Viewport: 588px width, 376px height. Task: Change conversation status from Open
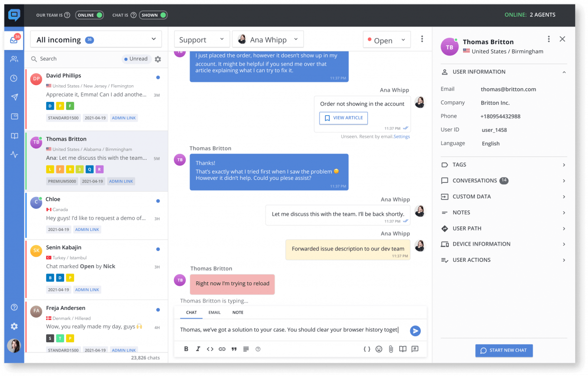[x=387, y=39]
